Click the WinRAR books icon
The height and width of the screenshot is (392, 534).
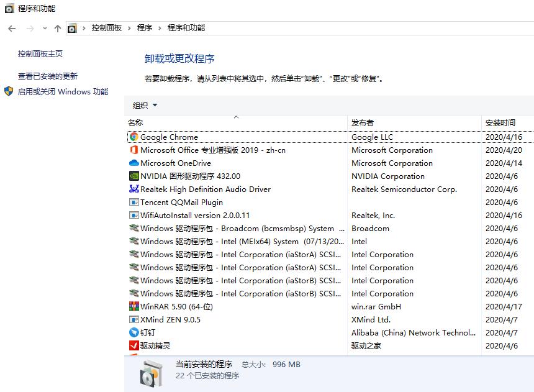coord(133,306)
